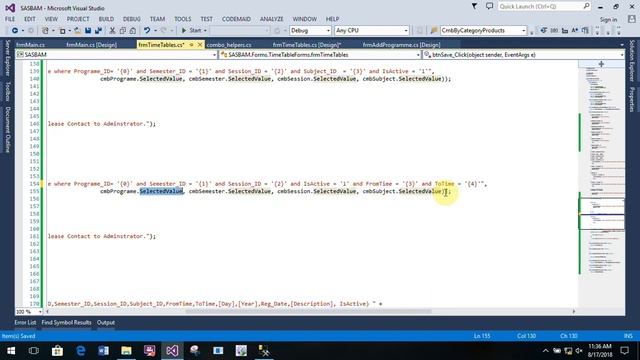The image size is (640, 360).
Task: Click the code minimap scroll overview
Action: [602, 188]
